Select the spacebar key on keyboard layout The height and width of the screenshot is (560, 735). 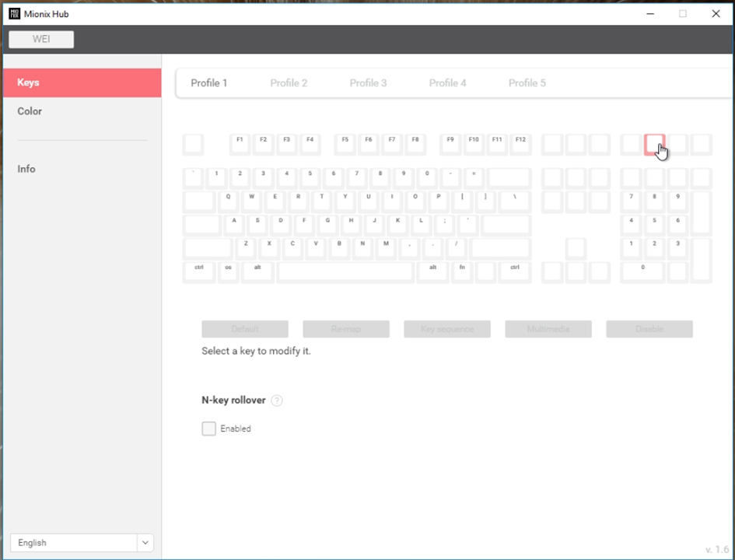tap(345, 272)
